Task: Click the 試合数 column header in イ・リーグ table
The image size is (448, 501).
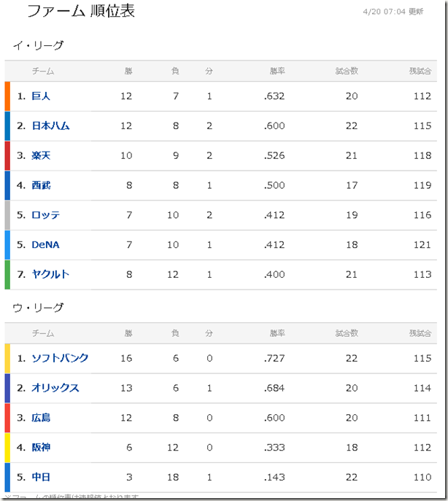Action: tap(347, 71)
